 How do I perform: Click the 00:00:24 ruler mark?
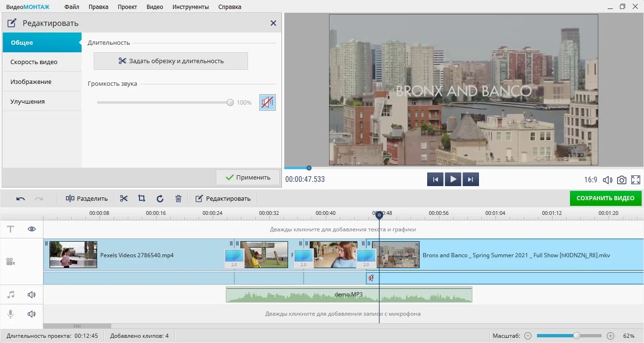click(x=212, y=213)
